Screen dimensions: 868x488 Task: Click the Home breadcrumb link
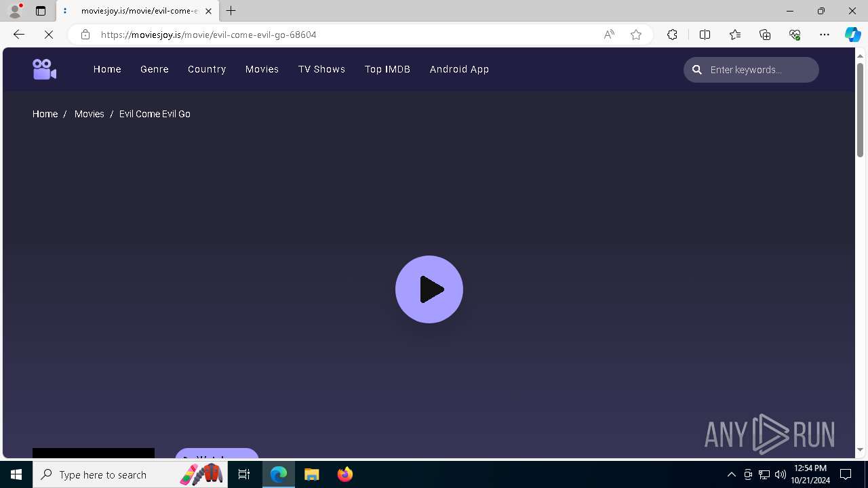[x=45, y=114]
